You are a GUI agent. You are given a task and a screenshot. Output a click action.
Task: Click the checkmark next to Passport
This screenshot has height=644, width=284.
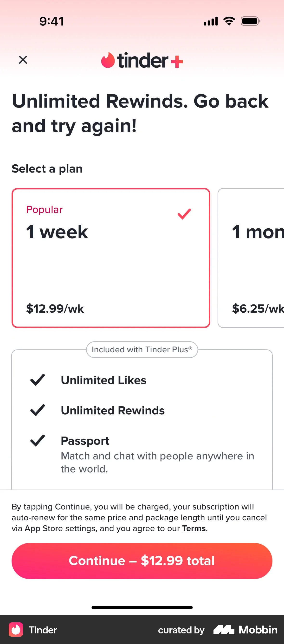38,440
